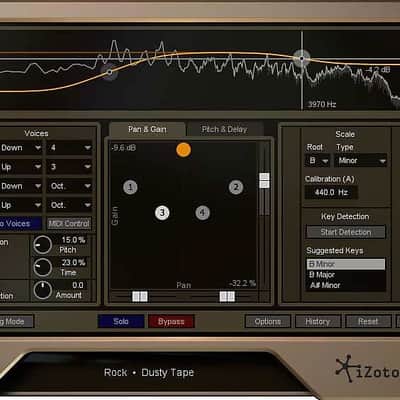
Task: Click the 3970 Hz frequency label
Action: 322,104
